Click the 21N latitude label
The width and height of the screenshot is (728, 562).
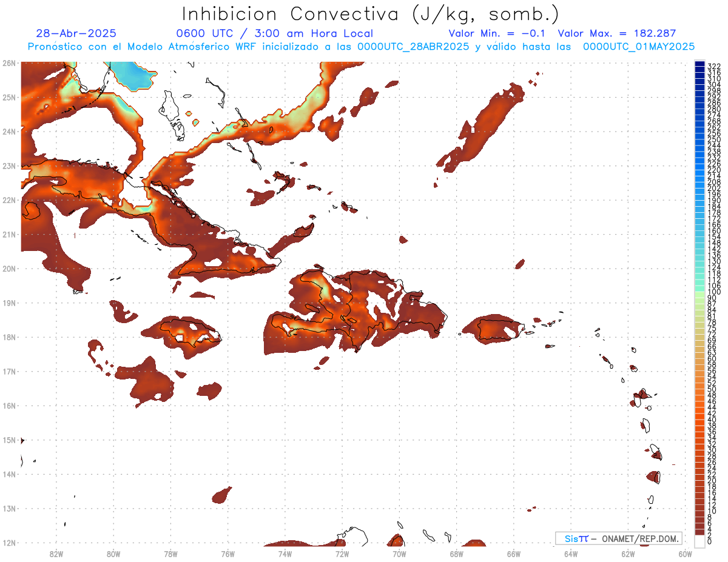click(8, 234)
